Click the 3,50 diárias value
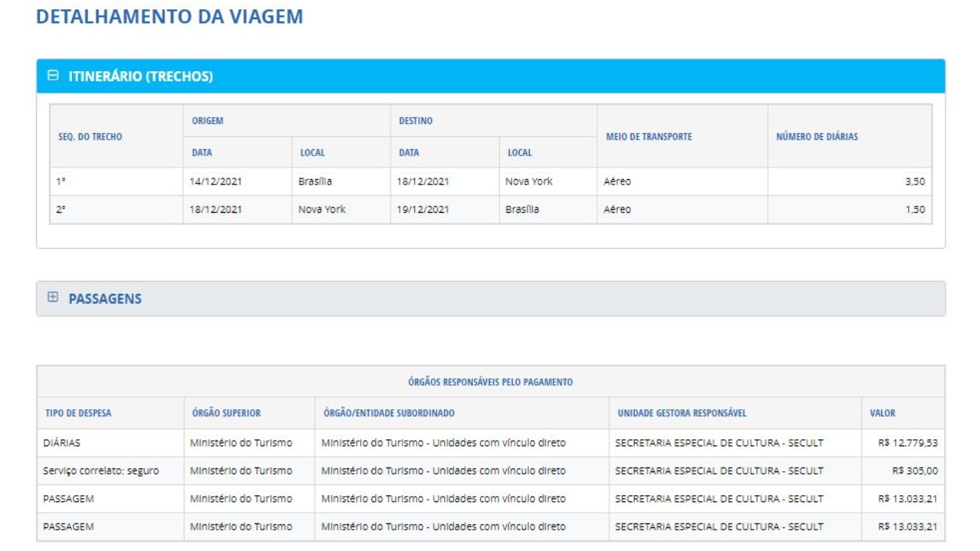980x551 pixels. click(x=915, y=182)
